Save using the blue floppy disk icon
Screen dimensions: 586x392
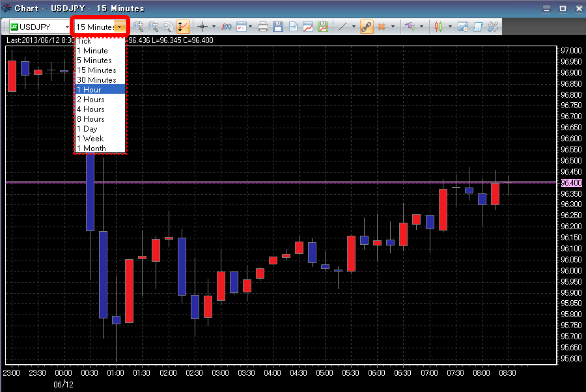click(277, 27)
